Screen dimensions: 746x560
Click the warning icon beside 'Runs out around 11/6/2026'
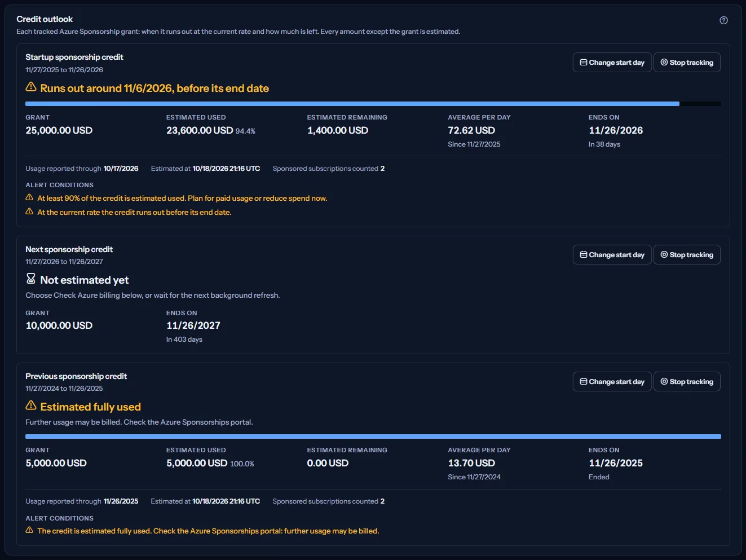point(31,87)
